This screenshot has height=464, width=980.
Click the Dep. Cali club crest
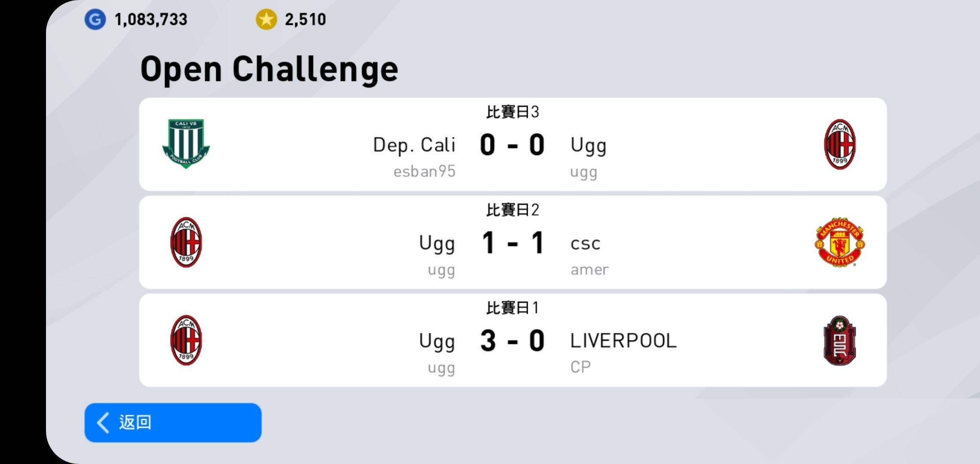186,144
